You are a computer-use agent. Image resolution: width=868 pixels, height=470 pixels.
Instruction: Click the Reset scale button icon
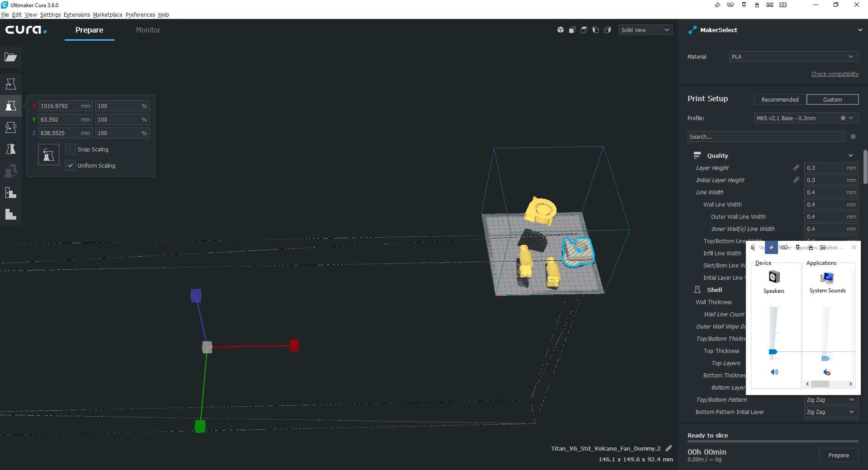pos(49,155)
